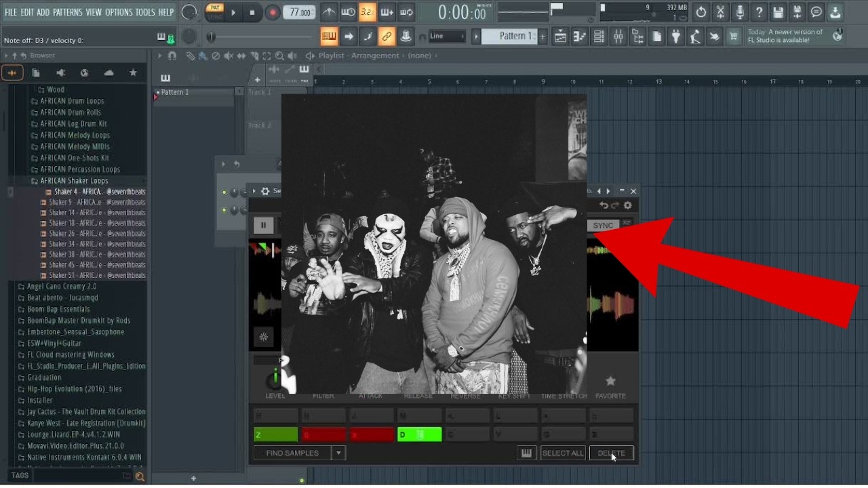Image resolution: width=868 pixels, height=488 pixels.
Task: Open the Mixer view icon
Action: (618, 37)
